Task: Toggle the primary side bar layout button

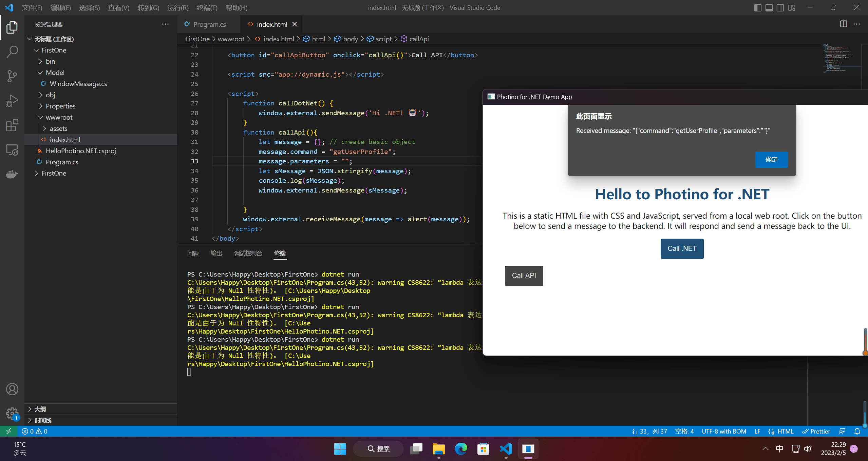Action: 757,7
